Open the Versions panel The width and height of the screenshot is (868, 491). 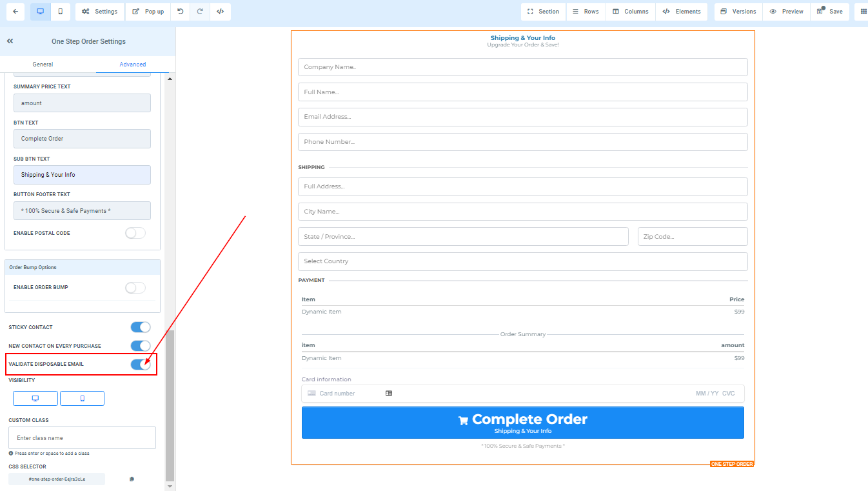[738, 12]
